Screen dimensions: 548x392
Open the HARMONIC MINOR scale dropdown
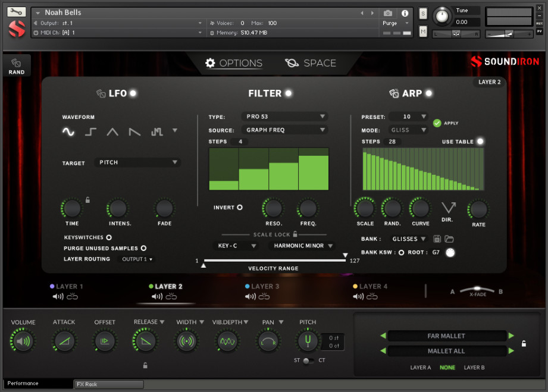pyautogui.click(x=302, y=246)
